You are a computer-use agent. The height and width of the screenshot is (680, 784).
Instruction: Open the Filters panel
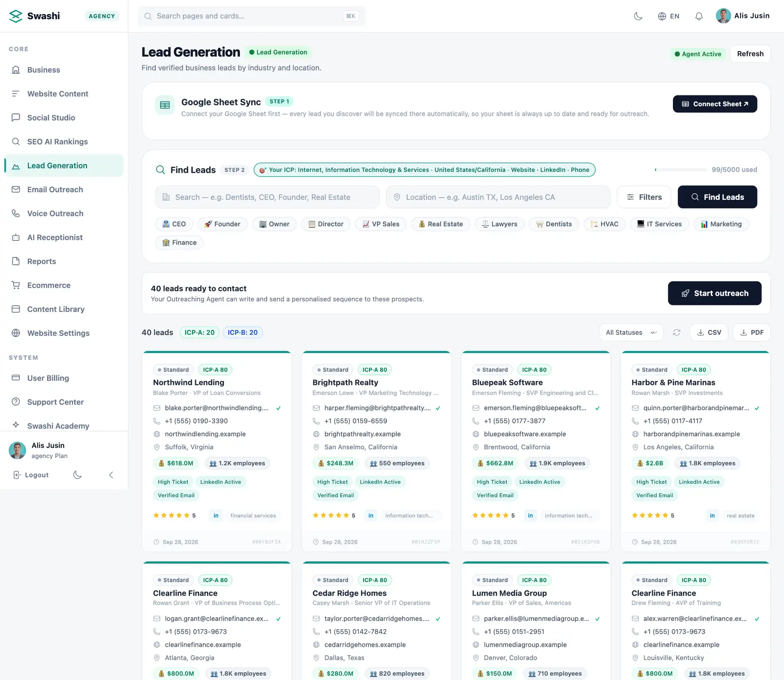tap(645, 197)
